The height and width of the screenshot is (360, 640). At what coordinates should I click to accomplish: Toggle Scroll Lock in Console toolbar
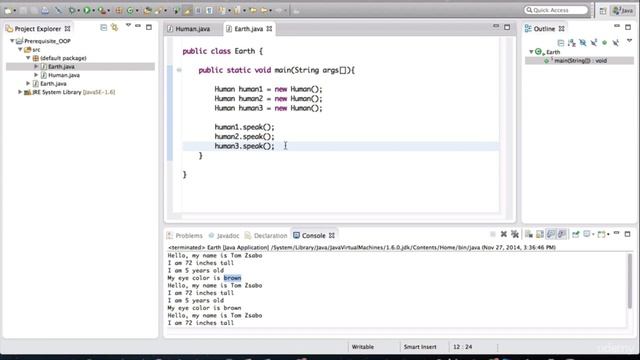tap(540, 234)
